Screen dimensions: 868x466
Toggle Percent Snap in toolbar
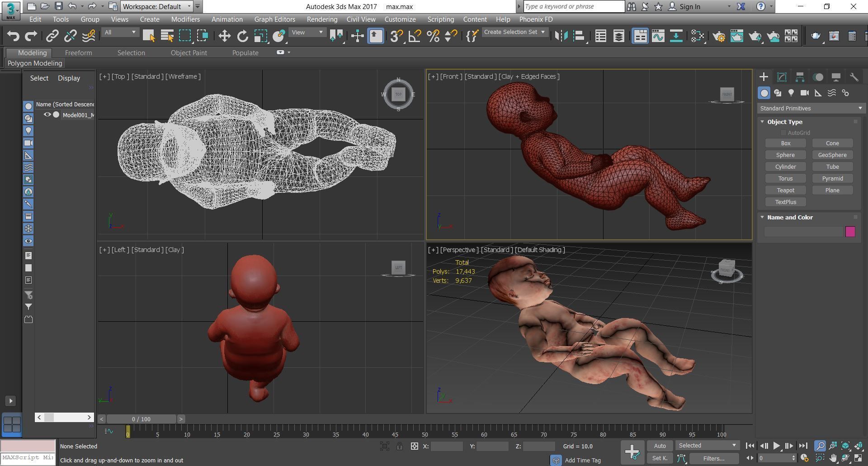[433, 36]
